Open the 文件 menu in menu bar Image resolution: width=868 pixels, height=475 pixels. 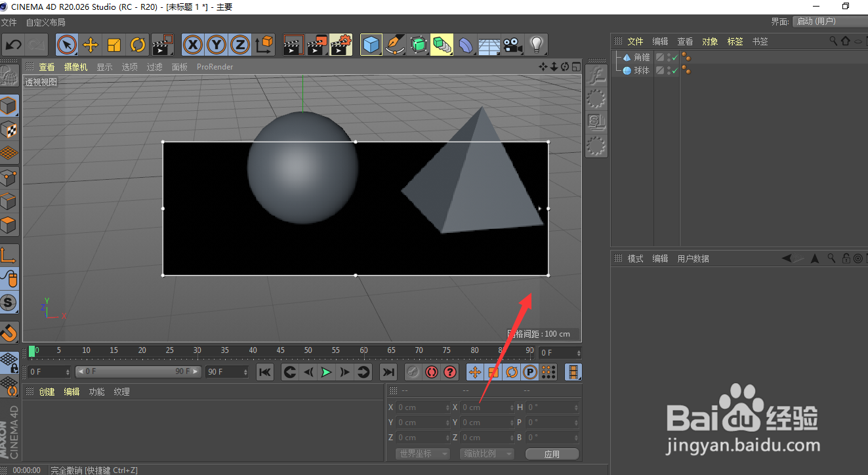[9, 22]
